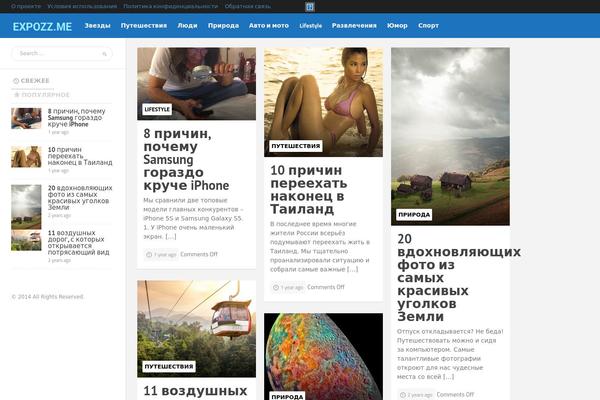Open sidebar thumbnail of Samsung article
This screenshot has height=400, width=600.
click(x=26, y=118)
